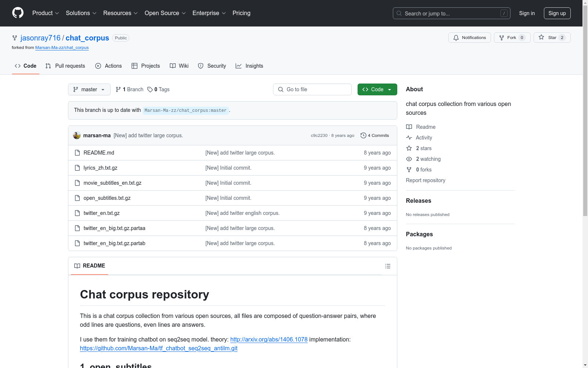Switch to the Pull requests tab
Image resolution: width=588 pixels, height=368 pixels.
point(65,66)
